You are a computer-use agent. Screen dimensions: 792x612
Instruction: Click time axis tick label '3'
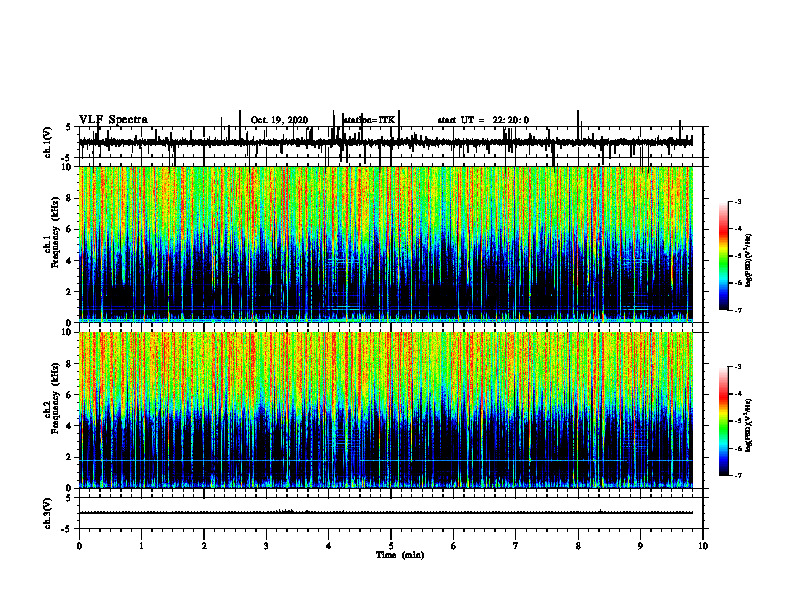click(266, 546)
